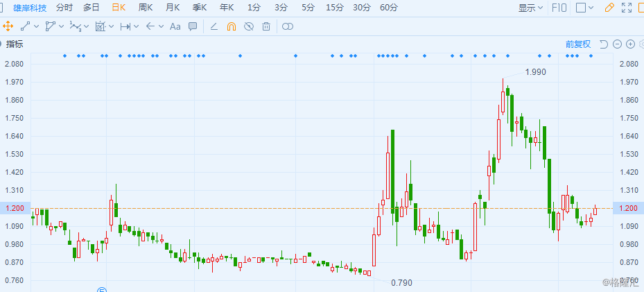Expand the line drawing tool dropdown arrow

click(x=36, y=26)
